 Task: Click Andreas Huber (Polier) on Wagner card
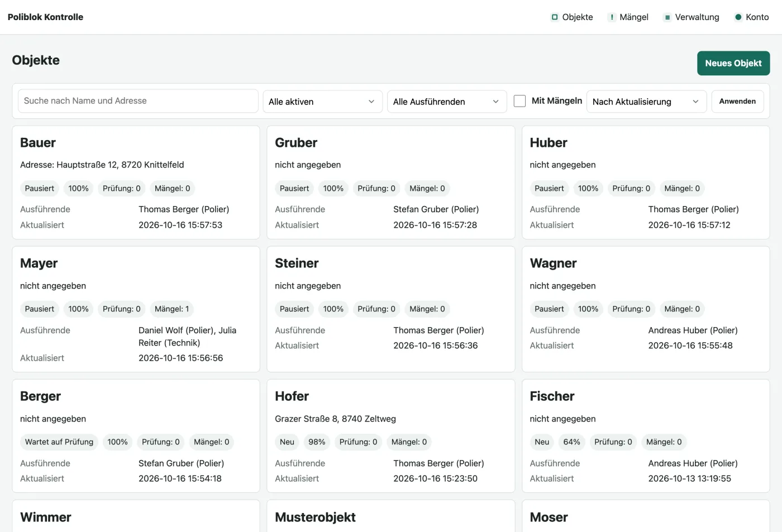tap(693, 330)
